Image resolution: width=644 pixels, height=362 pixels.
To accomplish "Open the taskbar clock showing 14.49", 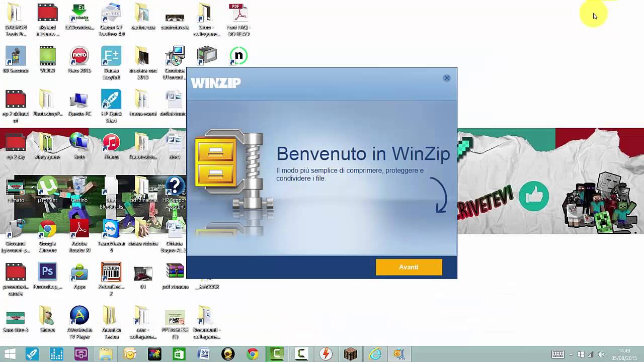I will pos(624,354).
